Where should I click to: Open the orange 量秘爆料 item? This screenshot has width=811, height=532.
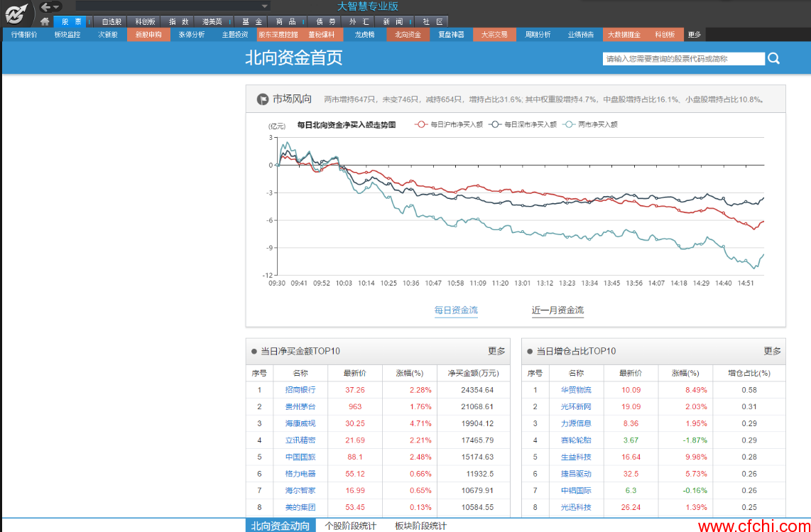[321, 35]
